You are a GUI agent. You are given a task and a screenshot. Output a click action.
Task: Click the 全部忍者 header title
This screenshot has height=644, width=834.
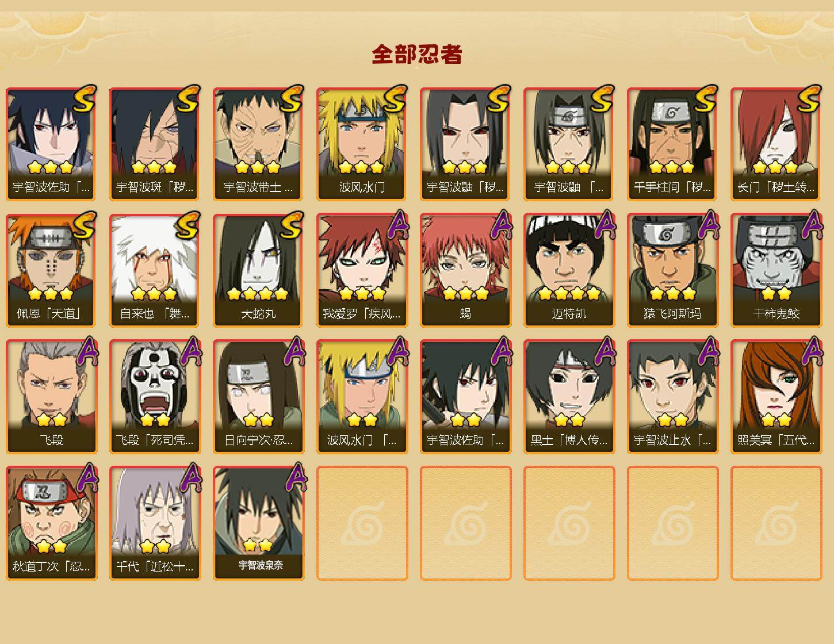(417, 55)
